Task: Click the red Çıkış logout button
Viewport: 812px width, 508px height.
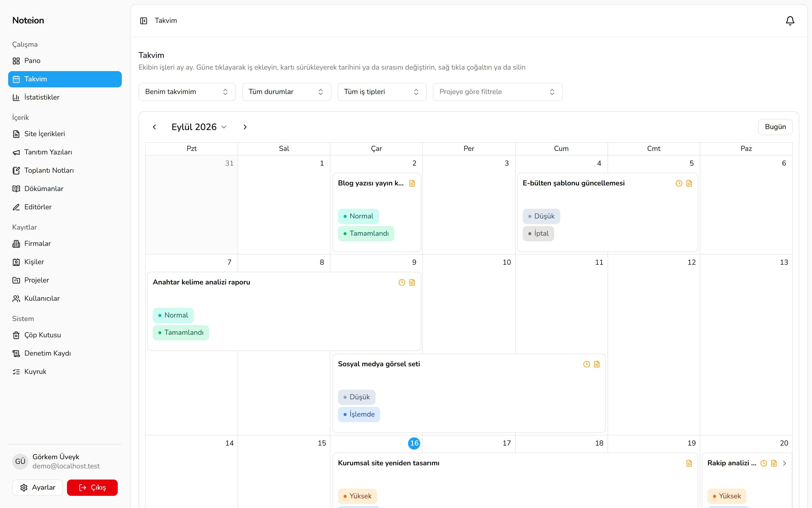Action: click(x=92, y=487)
